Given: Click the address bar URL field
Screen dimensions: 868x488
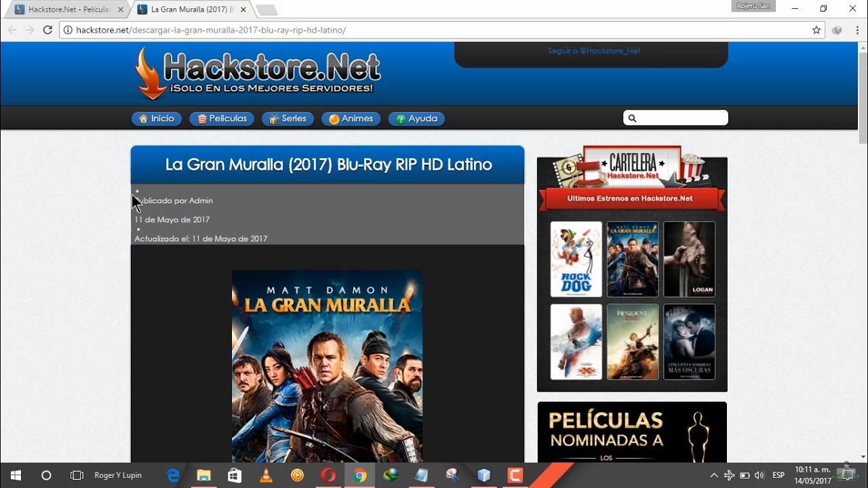Looking at the screenshot, I should [441, 30].
